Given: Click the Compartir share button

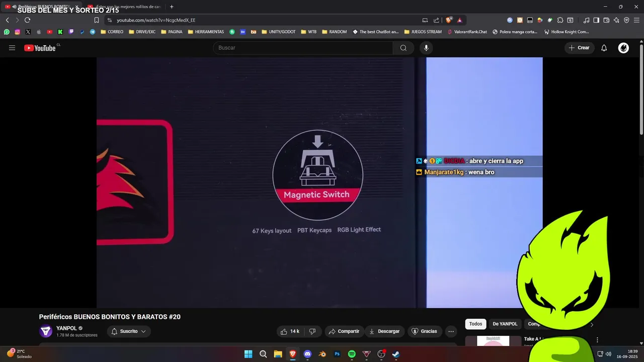Looking at the screenshot, I should 344,331.
